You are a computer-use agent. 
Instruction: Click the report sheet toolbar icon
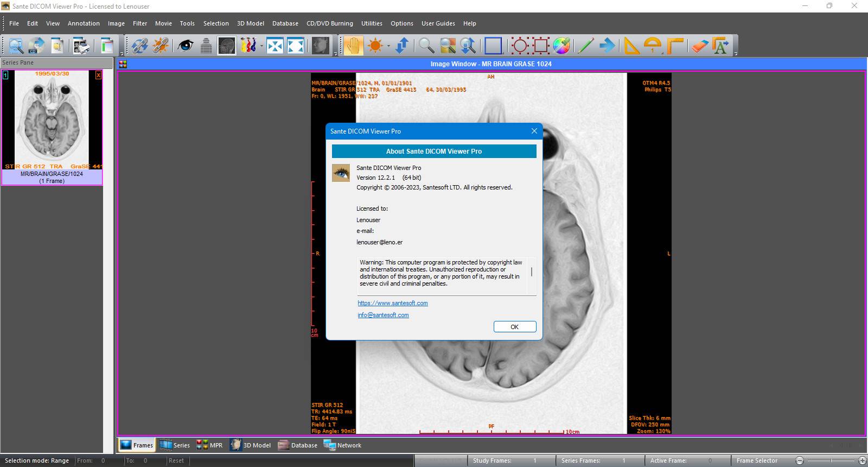click(x=107, y=46)
